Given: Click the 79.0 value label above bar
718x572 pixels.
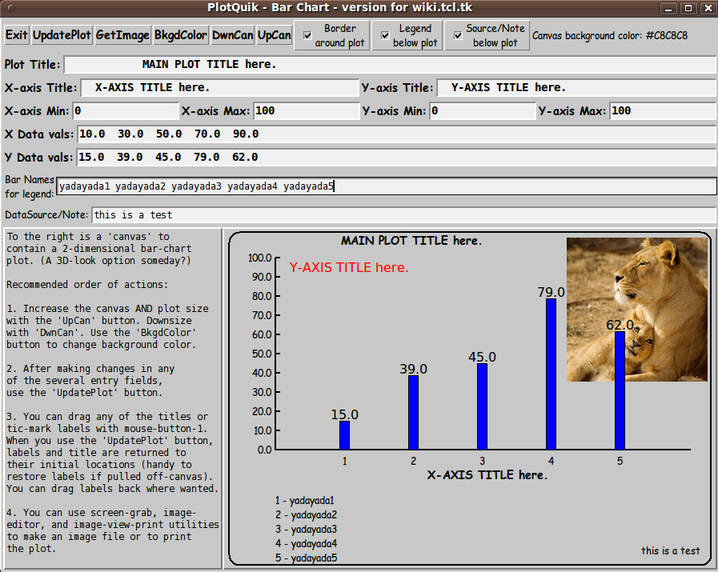Looking at the screenshot, I should pyautogui.click(x=551, y=292).
